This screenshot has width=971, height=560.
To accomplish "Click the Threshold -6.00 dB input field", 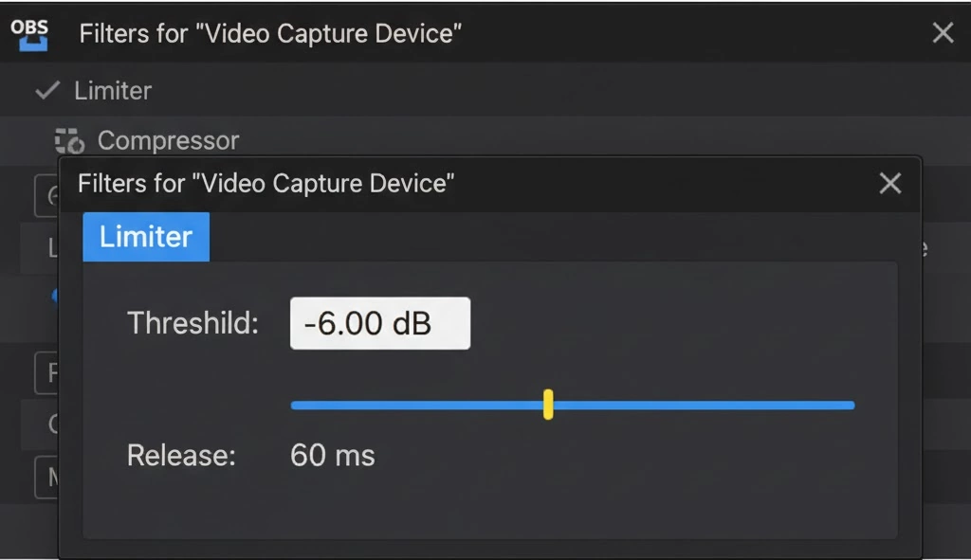I will click(x=379, y=323).
